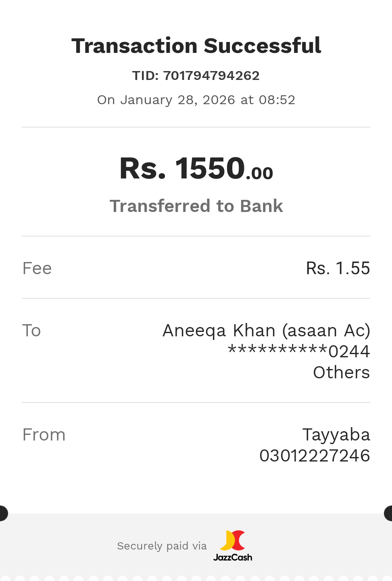
Task: Click the small .00 decimals of the amount
Action: [260, 173]
